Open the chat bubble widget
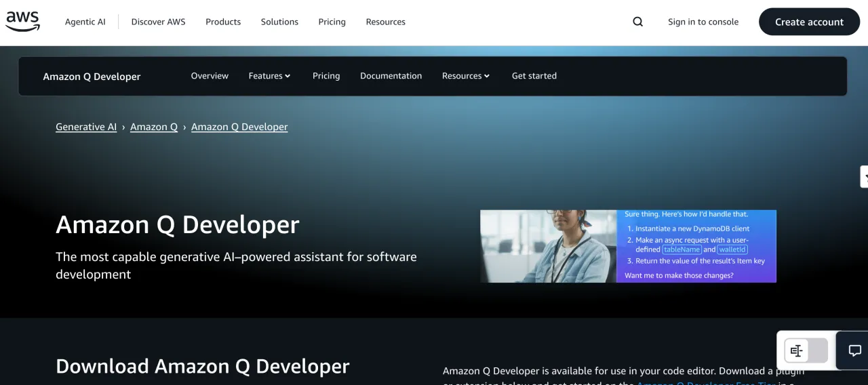Screen dimensions: 868x385 point(854,350)
